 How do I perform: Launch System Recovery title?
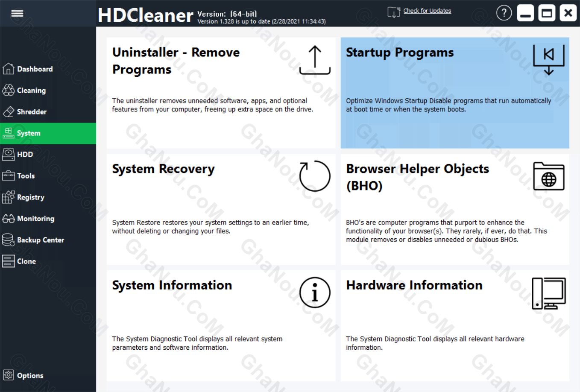(x=163, y=169)
